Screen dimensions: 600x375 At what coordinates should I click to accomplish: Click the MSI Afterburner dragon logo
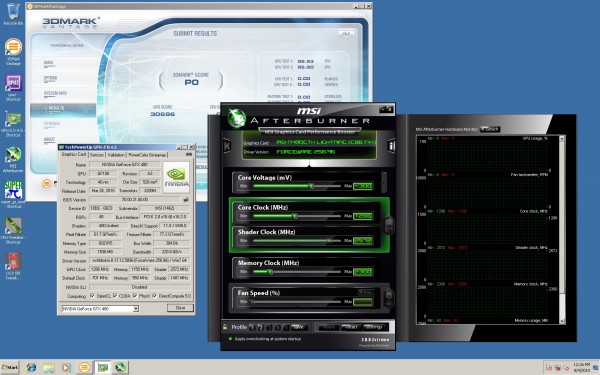pos(236,118)
